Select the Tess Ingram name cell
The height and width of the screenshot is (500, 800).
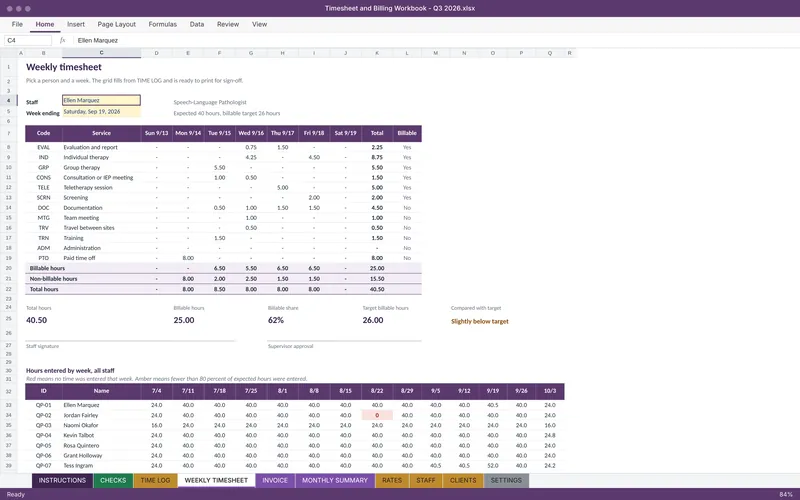(x=101, y=466)
